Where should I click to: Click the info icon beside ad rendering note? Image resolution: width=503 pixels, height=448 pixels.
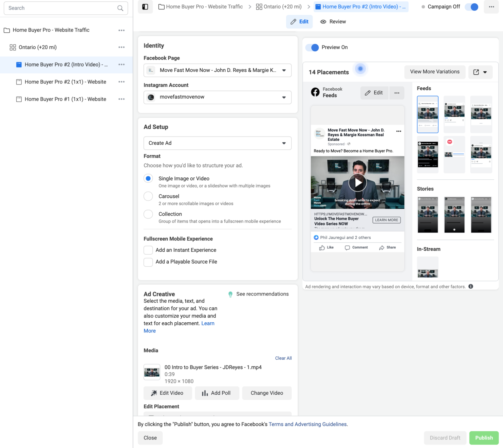tap(471, 286)
